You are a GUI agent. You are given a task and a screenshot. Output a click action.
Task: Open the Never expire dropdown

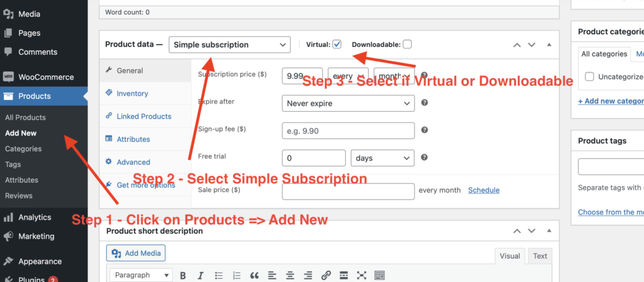pyautogui.click(x=348, y=103)
